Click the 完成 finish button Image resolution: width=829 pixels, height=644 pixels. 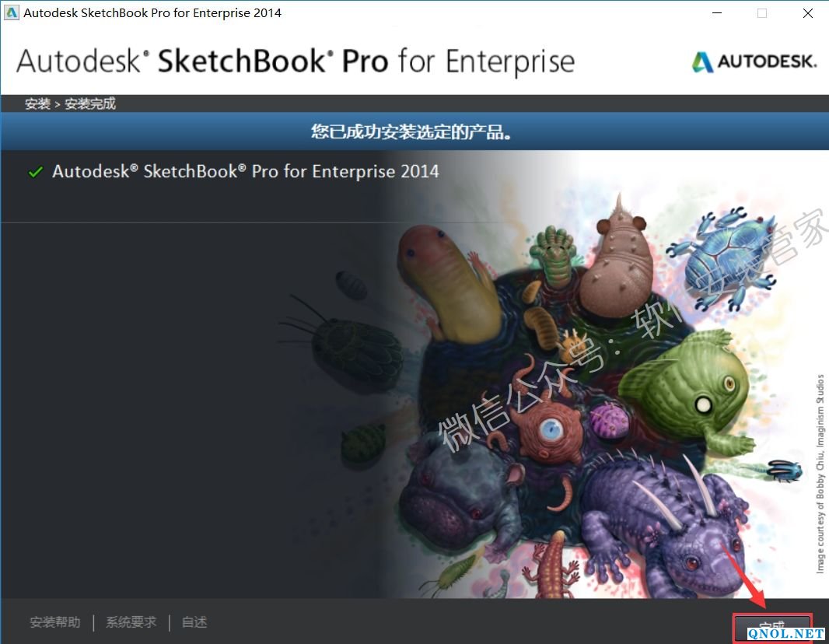point(772,628)
